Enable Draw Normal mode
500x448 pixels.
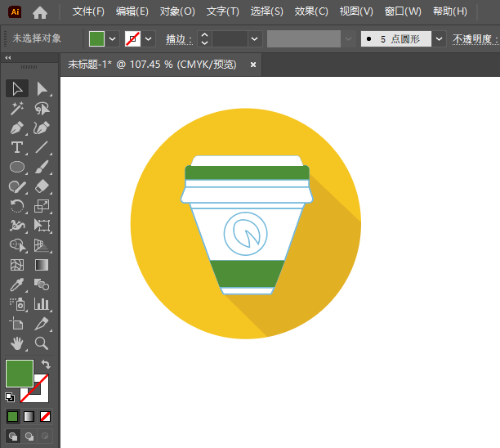click(13, 437)
